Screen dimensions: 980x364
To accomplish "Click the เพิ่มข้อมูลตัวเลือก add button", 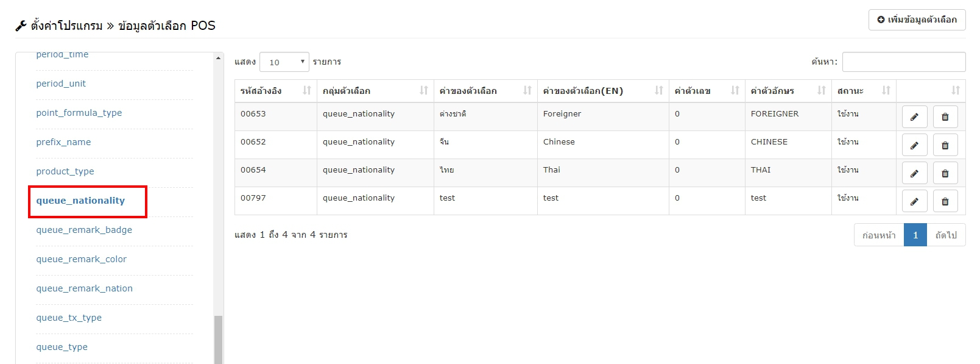I will (917, 20).
